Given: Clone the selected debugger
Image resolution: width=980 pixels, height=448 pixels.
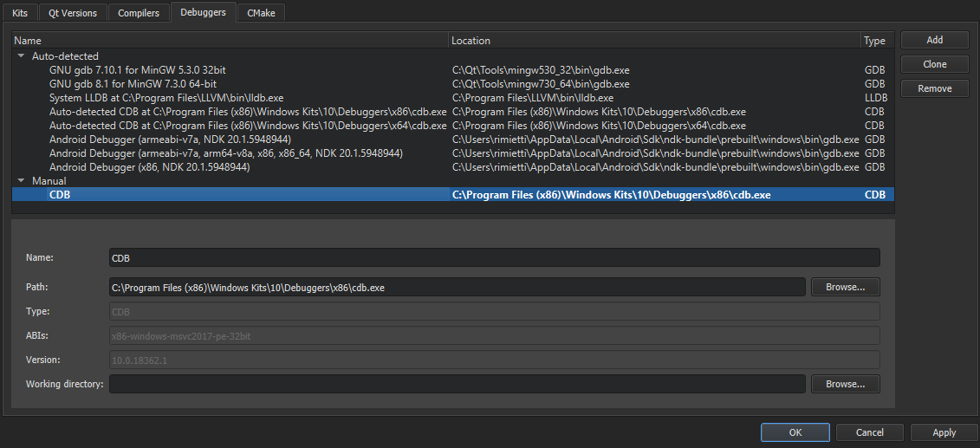Looking at the screenshot, I should [x=934, y=64].
